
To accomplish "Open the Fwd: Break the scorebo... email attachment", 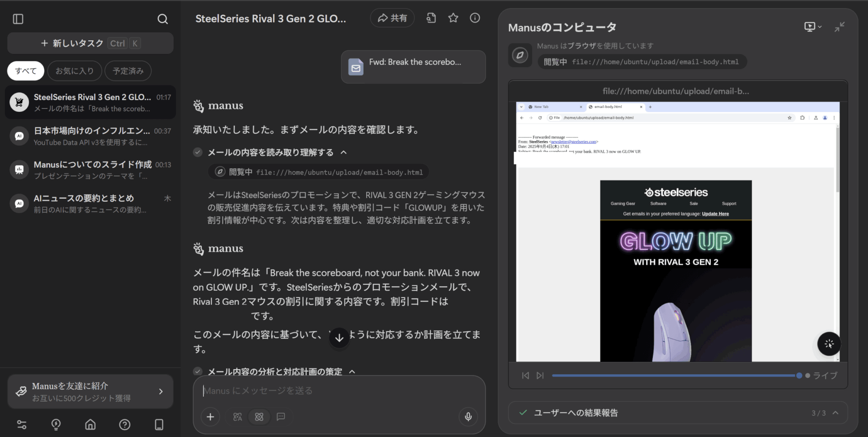I will [413, 67].
